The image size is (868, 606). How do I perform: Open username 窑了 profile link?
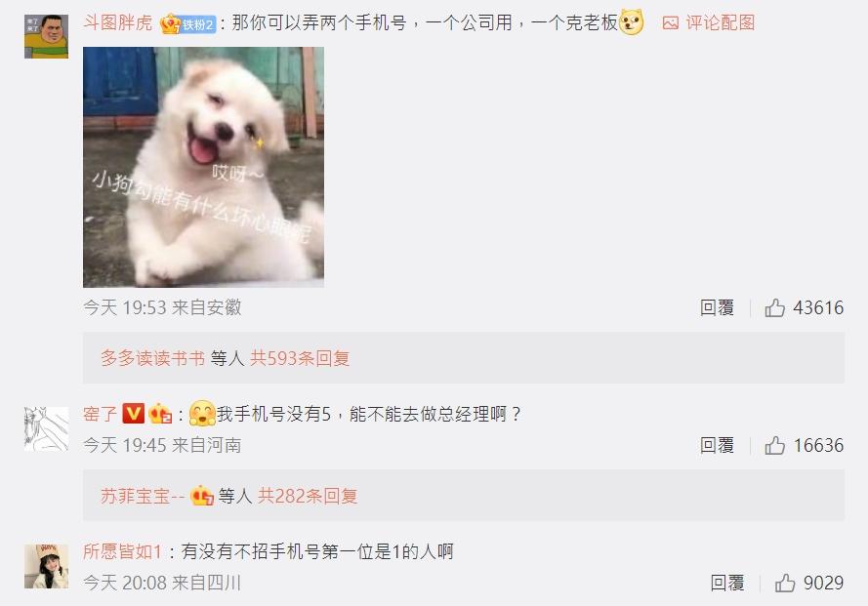point(100,414)
